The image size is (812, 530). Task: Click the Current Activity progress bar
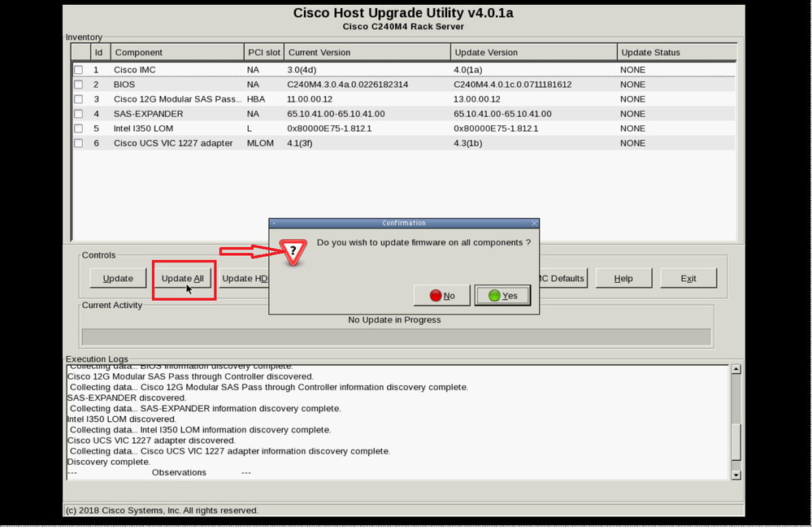pos(396,337)
